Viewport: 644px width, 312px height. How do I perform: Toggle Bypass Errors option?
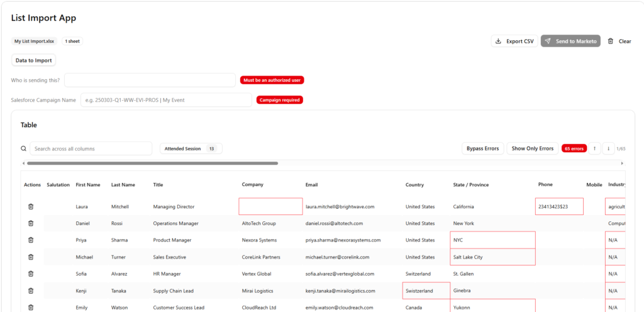click(482, 148)
